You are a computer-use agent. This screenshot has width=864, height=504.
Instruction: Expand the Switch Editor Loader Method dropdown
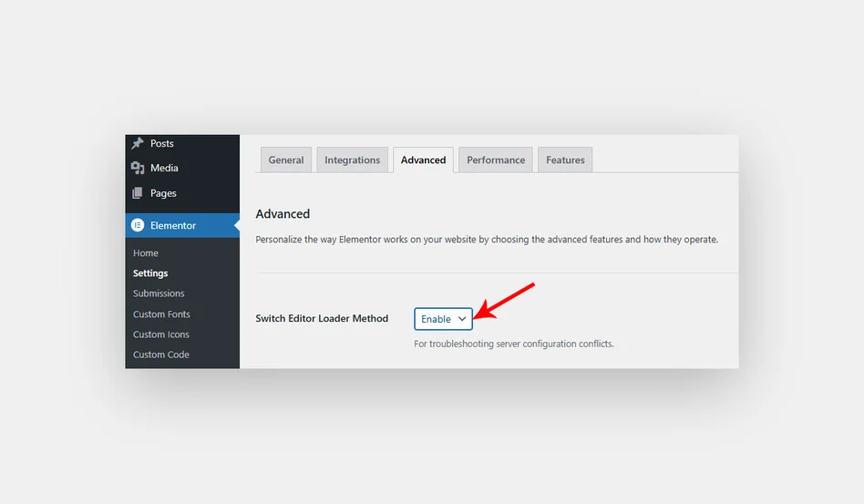444,319
